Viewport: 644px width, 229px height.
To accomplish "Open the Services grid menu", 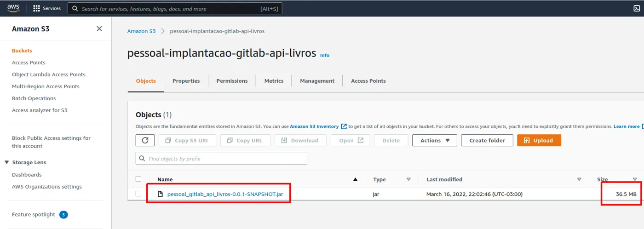I will point(47,8).
